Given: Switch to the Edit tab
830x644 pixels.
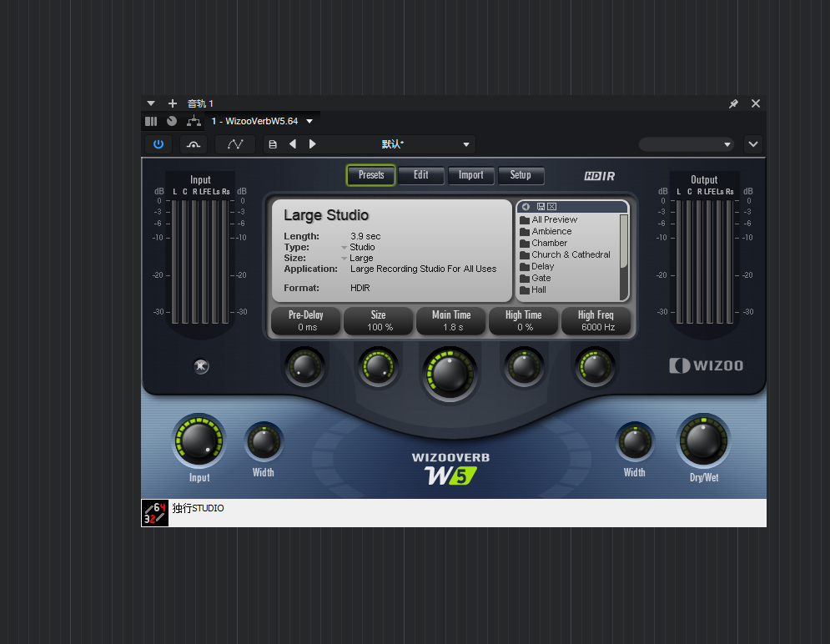Looking at the screenshot, I should (420, 175).
